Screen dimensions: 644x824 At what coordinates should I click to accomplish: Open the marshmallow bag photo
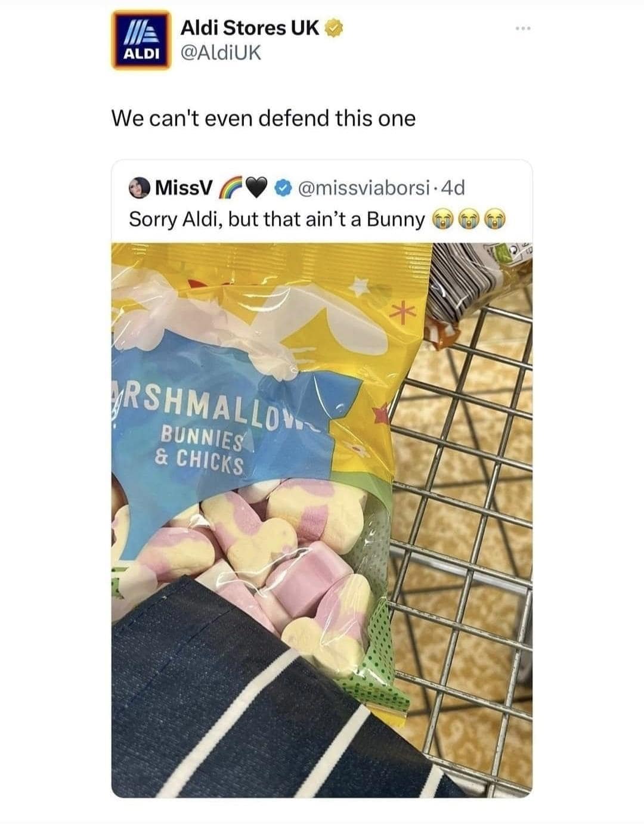point(321,520)
